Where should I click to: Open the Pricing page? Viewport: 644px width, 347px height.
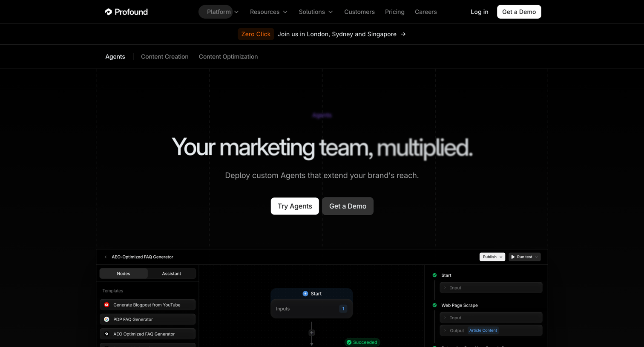click(395, 12)
